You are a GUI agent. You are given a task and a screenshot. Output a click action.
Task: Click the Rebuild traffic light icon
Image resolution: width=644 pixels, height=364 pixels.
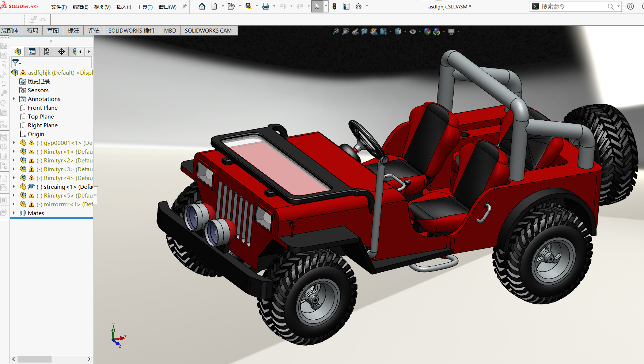point(334,6)
